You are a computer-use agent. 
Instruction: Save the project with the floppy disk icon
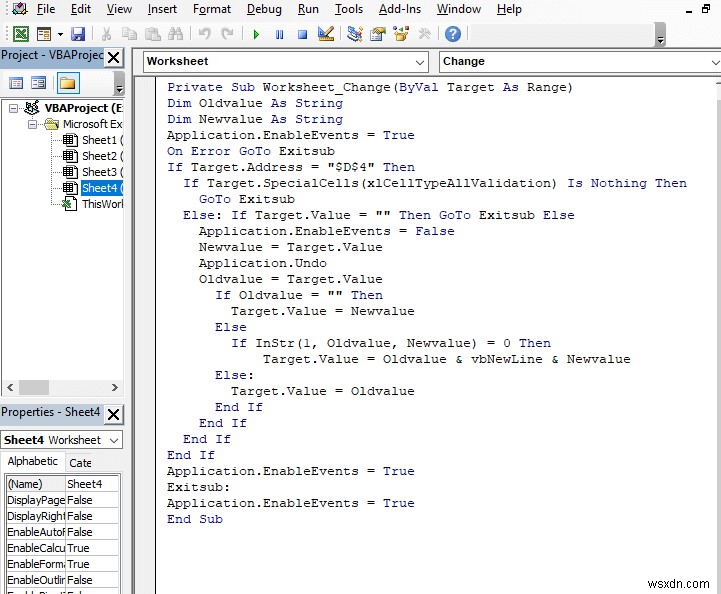pos(78,34)
